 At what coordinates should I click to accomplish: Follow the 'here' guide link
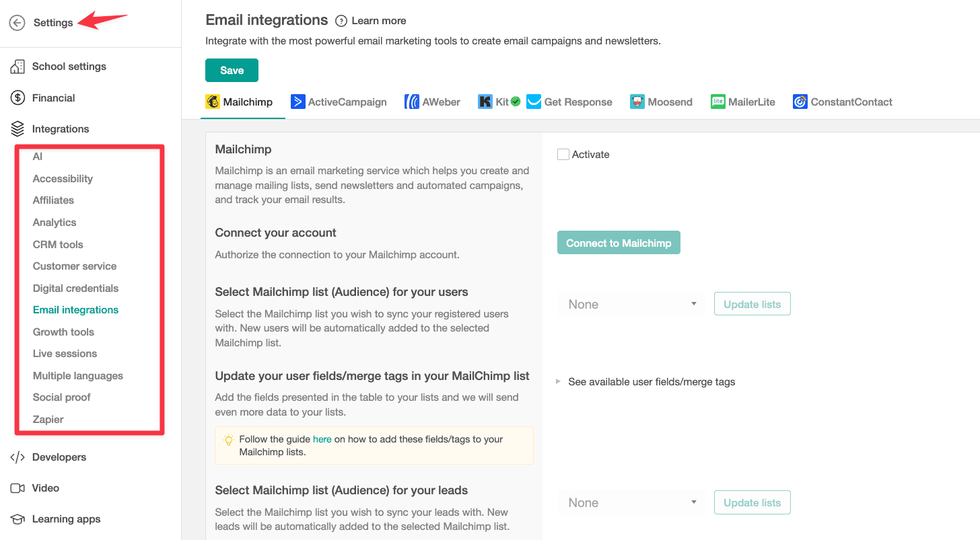322,438
